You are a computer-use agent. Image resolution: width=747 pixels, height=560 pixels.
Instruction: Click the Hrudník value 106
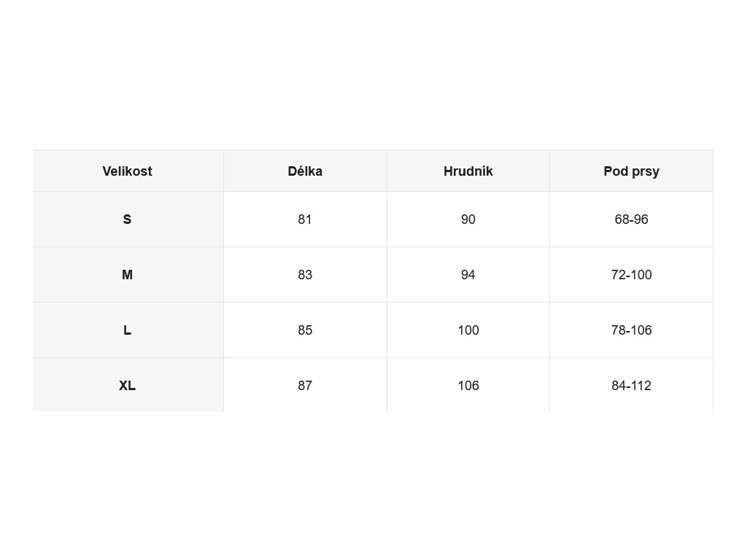468,386
